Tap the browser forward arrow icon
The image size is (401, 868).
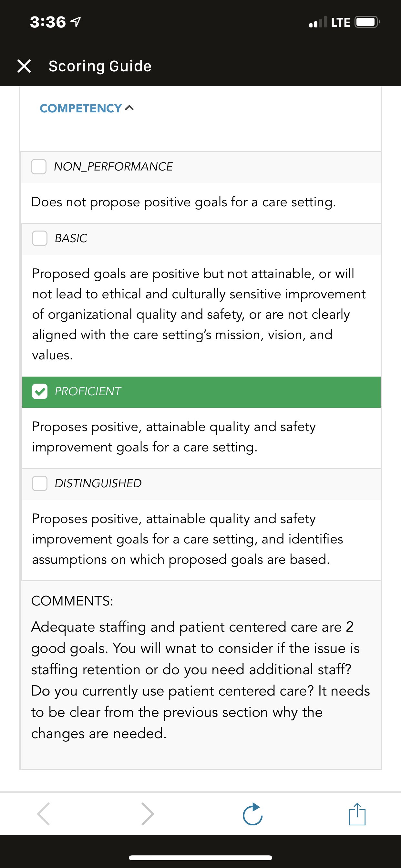click(x=148, y=814)
